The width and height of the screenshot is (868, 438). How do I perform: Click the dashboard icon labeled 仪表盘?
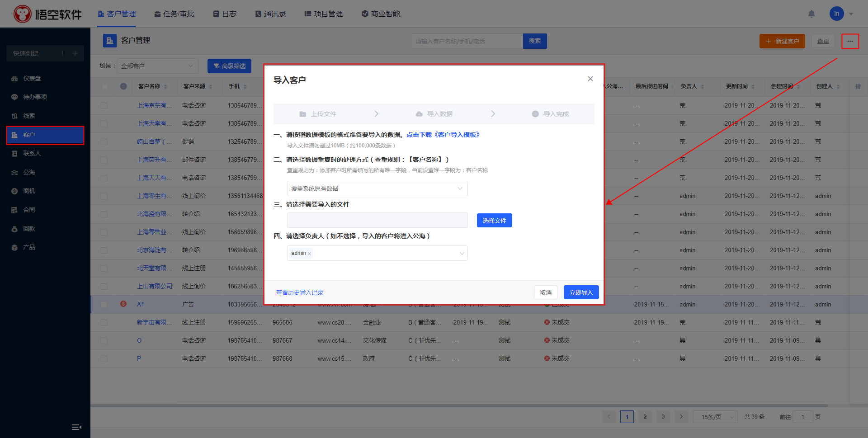pos(14,79)
